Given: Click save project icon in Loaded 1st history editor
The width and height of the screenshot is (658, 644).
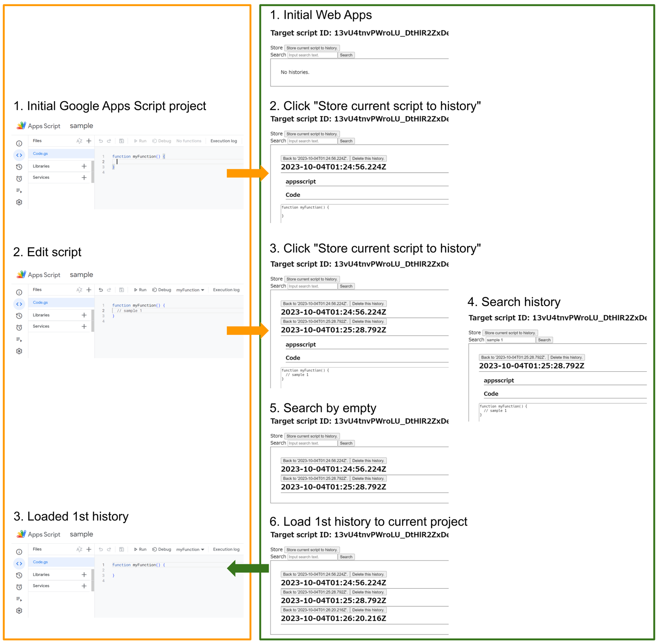Looking at the screenshot, I should pyautogui.click(x=122, y=549).
